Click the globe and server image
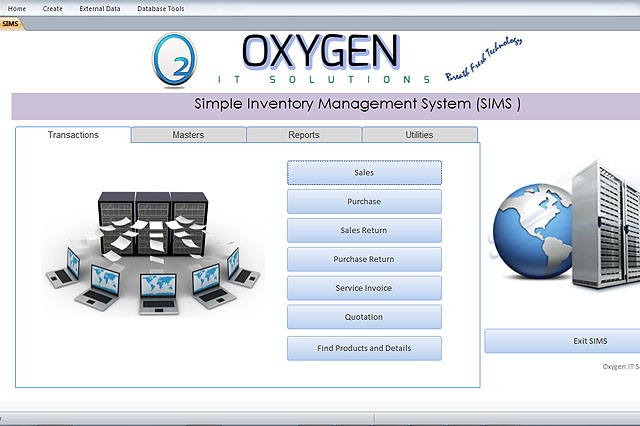The width and height of the screenshot is (640, 426). tap(564, 226)
